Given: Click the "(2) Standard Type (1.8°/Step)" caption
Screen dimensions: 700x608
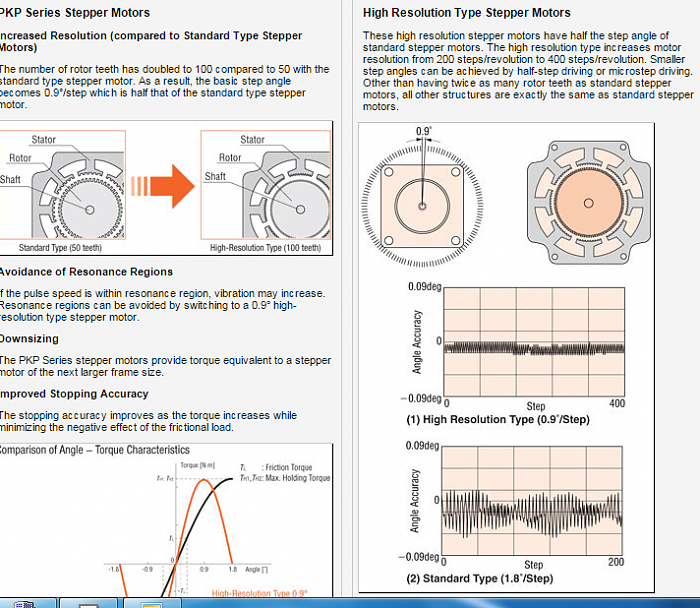Looking at the screenshot, I should 480,579.
